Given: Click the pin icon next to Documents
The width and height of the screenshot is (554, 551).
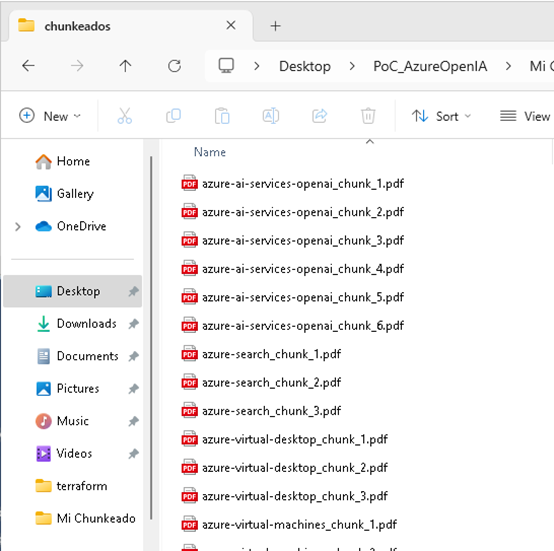Looking at the screenshot, I should [133, 356].
